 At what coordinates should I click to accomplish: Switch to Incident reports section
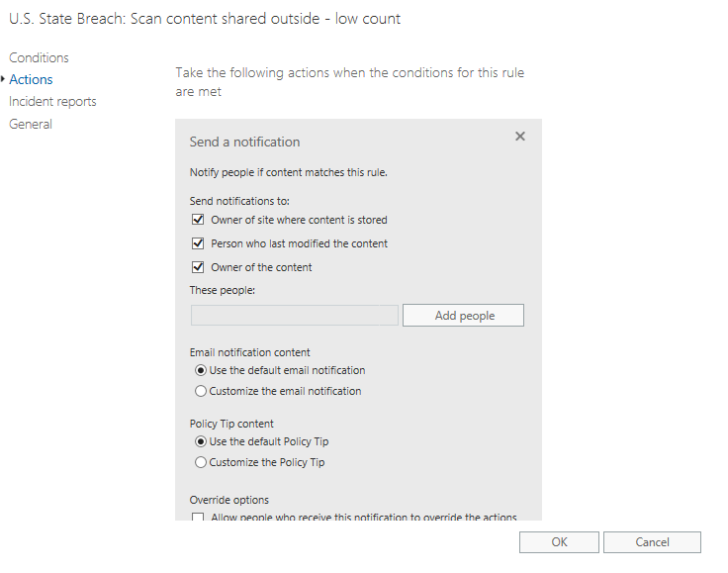(52, 101)
